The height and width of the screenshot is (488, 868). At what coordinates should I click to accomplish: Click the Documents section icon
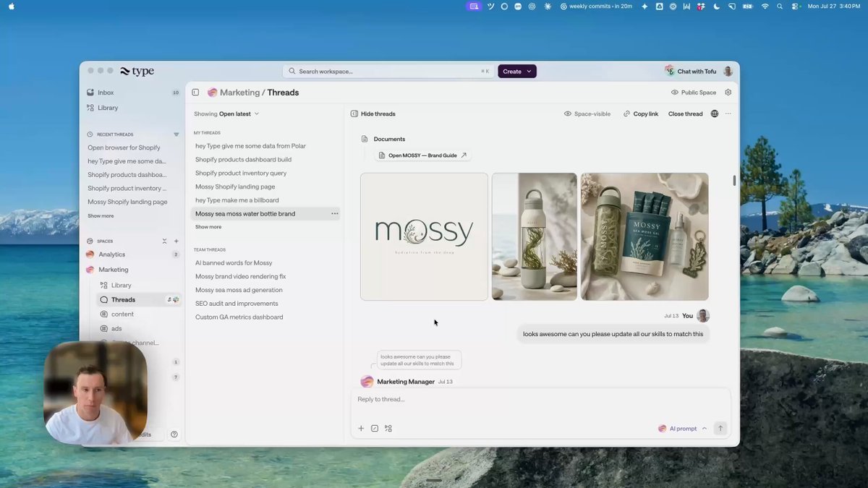pyautogui.click(x=365, y=139)
